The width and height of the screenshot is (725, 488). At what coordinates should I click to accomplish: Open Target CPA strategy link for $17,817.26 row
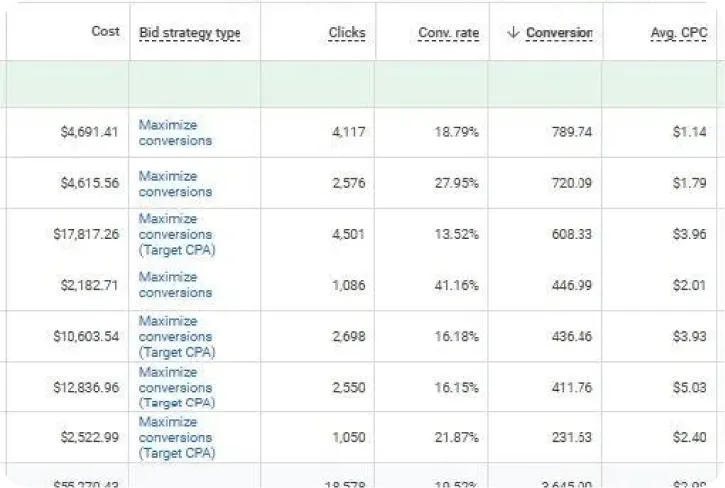[177, 234]
